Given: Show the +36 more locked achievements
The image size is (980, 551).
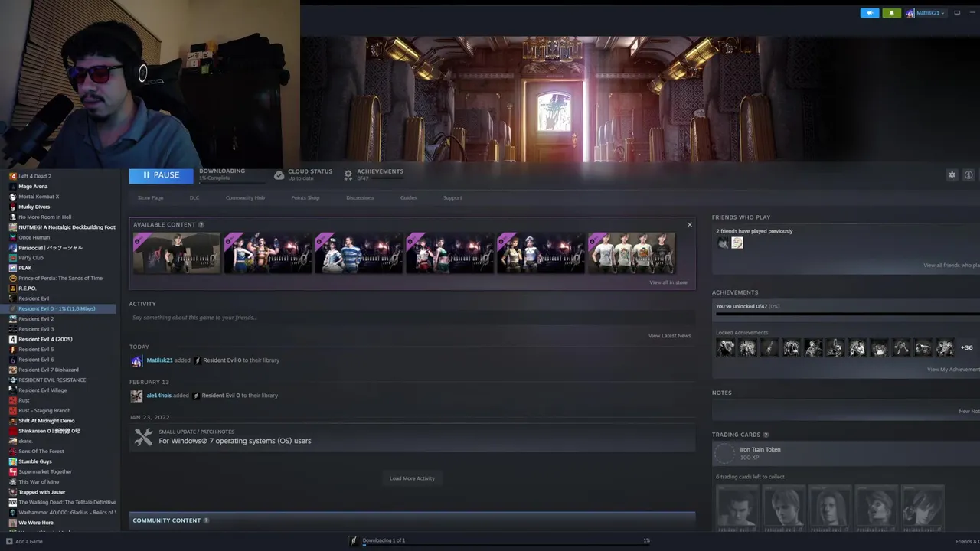Looking at the screenshot, I should click(x=967, y=348).
